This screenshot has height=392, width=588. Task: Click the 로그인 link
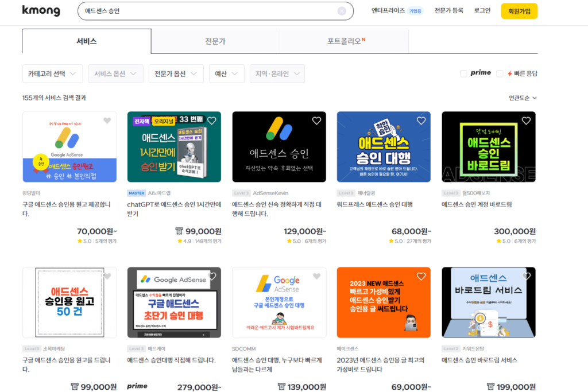[x=482, y=10]
